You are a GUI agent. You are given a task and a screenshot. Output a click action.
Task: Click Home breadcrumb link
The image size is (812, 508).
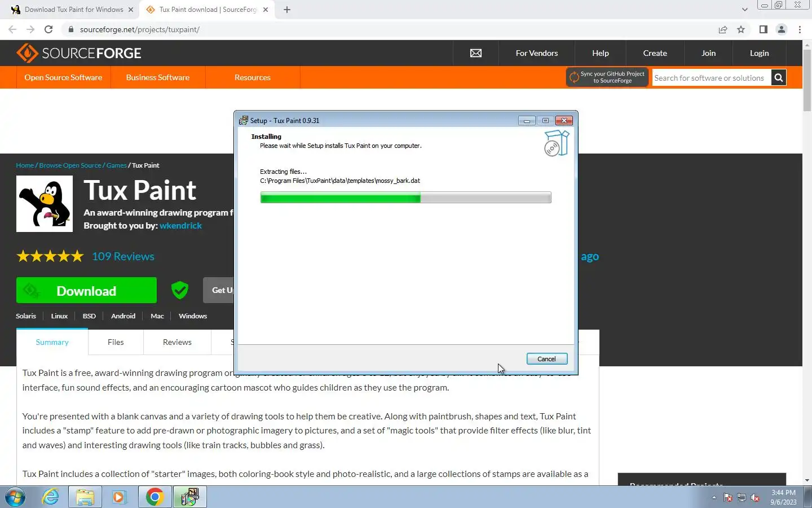pyautogui.click(x=25, y=165)
